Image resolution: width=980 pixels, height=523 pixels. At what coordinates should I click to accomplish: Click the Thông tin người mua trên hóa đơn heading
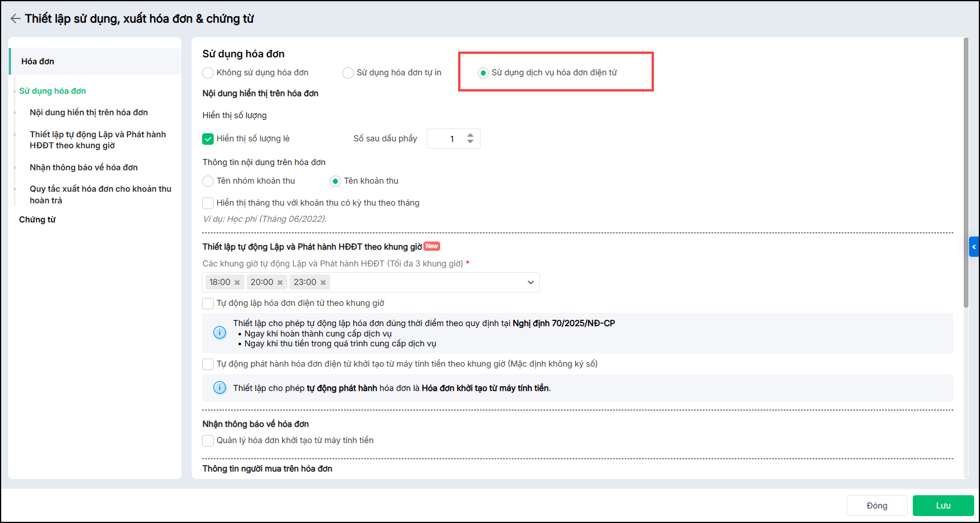pyautogui.click(x=268, y=469)
